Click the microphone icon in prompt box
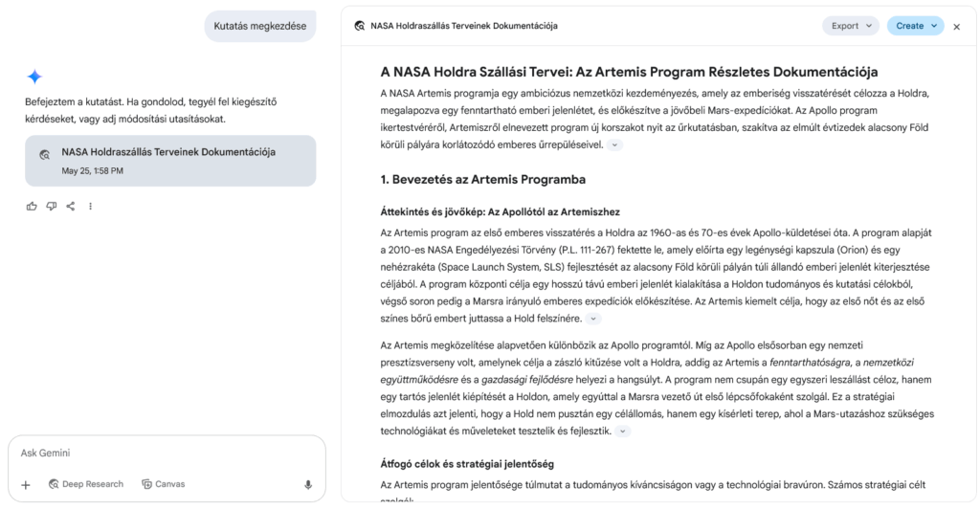This screenshot has height=509, width=980. pyautogui.click(x=308, y=485)
